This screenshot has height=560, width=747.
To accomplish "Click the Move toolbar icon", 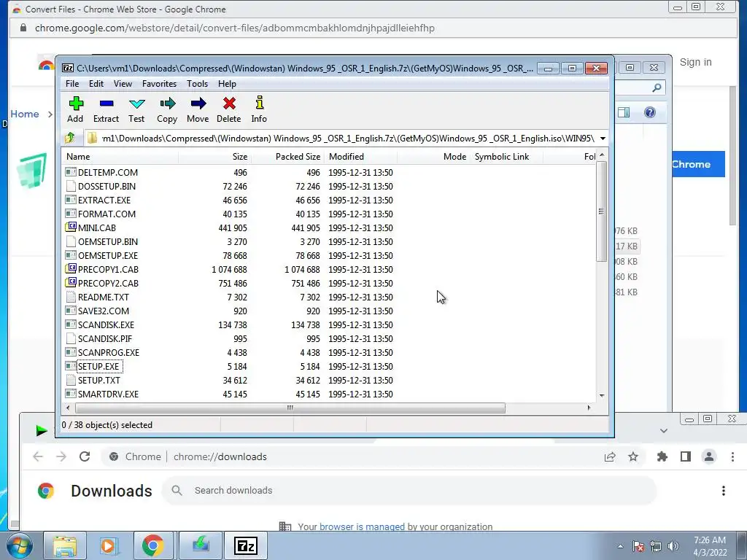I will point(198,109).
